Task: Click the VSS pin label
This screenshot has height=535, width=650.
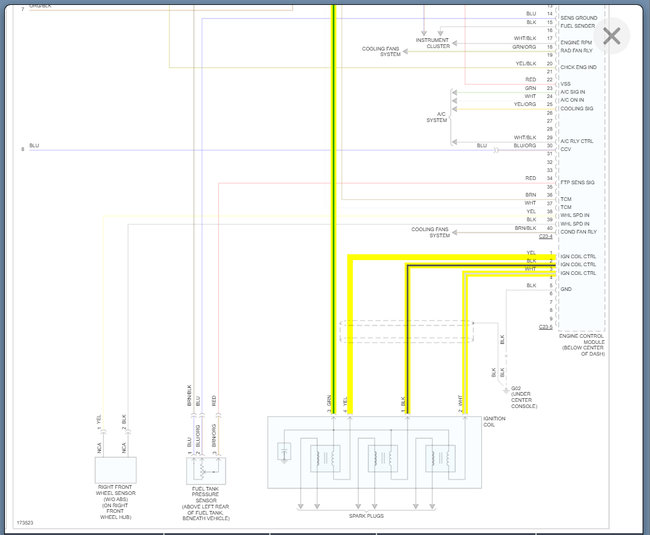Action: (565, 84)
